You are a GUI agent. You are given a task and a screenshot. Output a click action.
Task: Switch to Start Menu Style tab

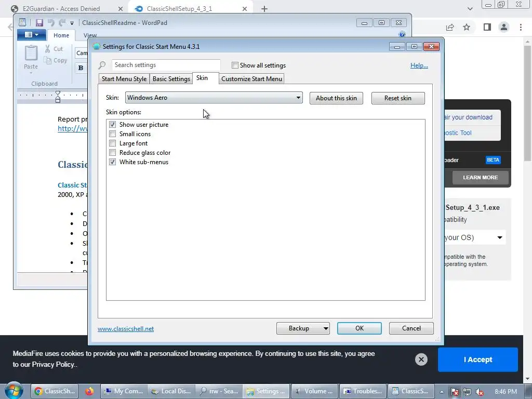coord(124,79)
